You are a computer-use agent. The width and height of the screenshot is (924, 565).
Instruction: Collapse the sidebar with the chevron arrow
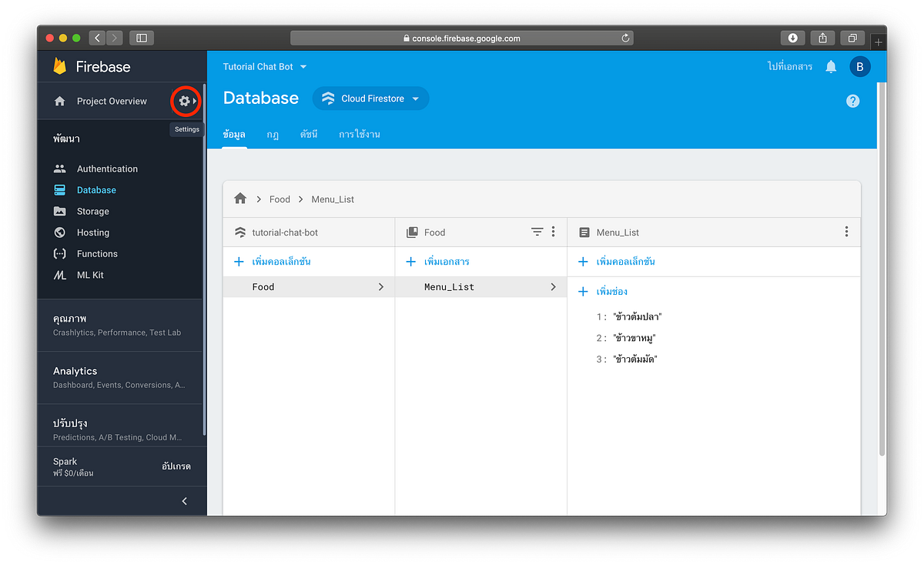[x=184, y=500]
